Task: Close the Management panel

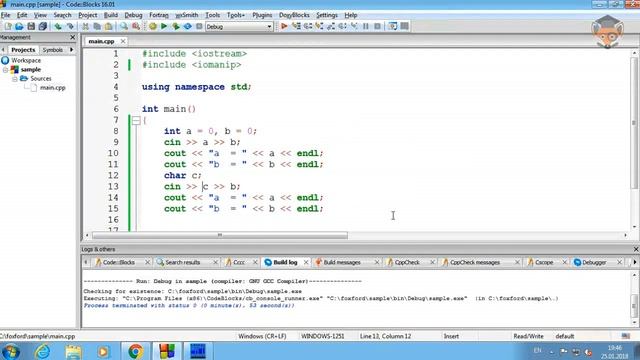Action: pos(73,37)
